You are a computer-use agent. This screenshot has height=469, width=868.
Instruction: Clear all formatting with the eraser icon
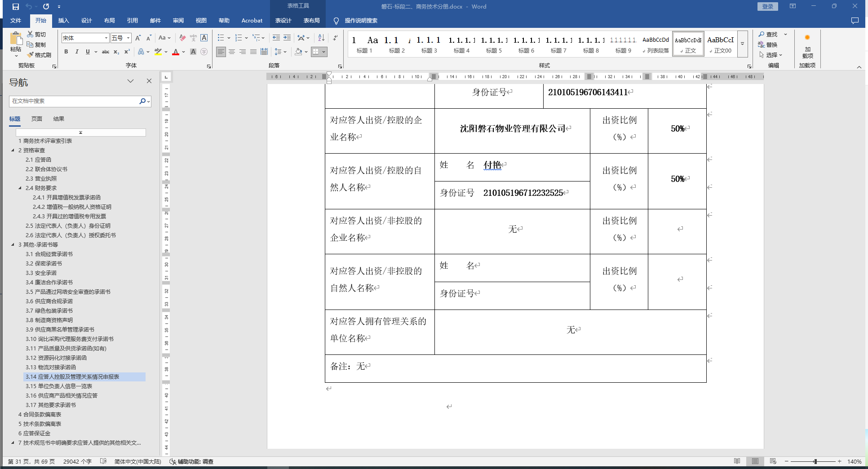[182, 38]
